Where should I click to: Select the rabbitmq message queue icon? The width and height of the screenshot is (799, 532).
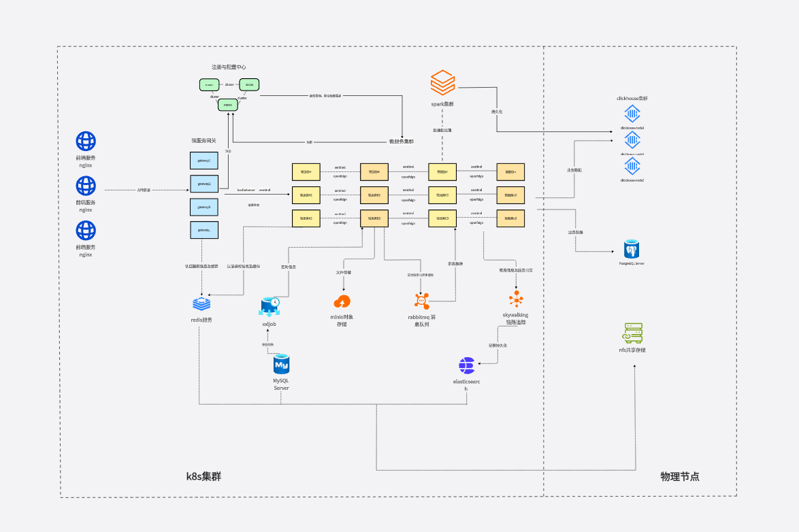tap(422, 300)
